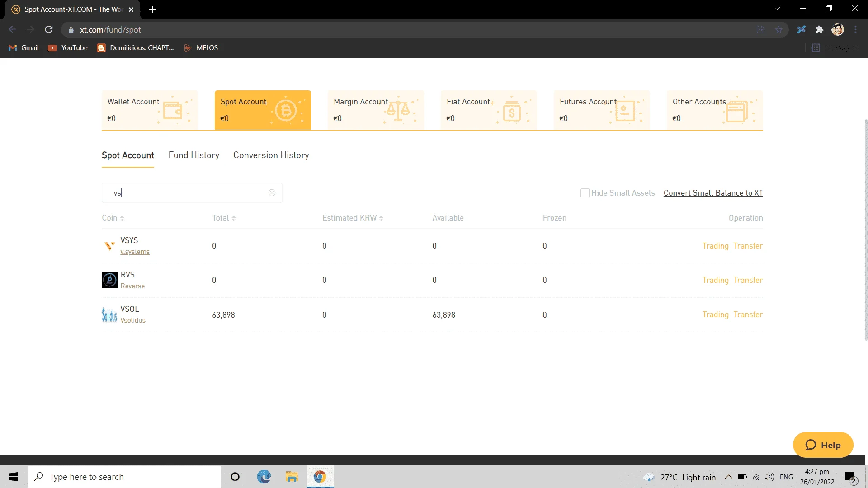Image resolution: width=868 pixels, height=488 pixels.
Task: Select the Margin Account card
Action: 376,110
